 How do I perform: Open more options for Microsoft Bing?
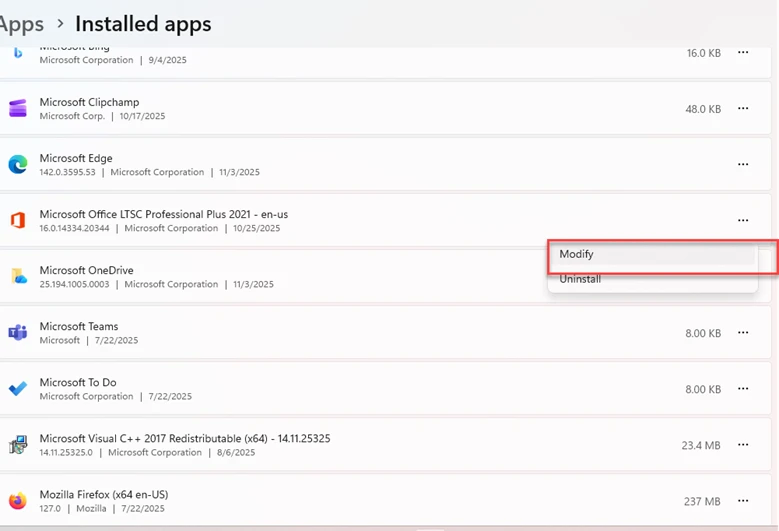743,53
